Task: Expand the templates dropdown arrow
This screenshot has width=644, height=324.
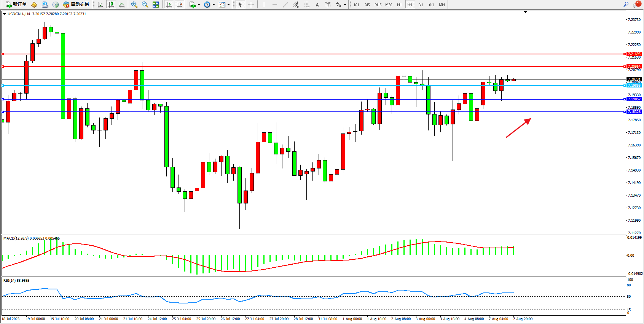Action: point(228,5)
